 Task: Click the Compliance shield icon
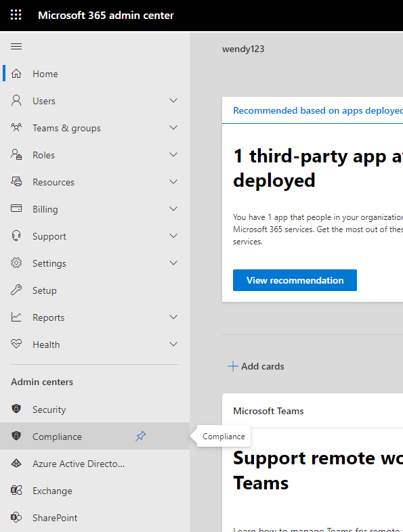16,436
